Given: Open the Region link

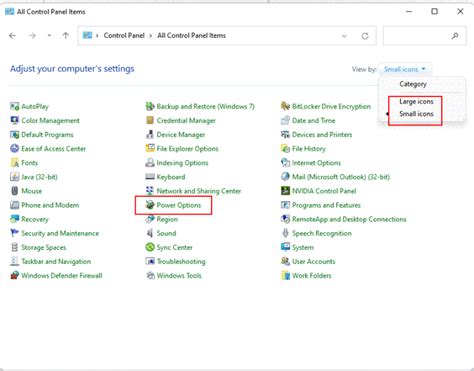Looking at the screenshot, I should [167, 219].
